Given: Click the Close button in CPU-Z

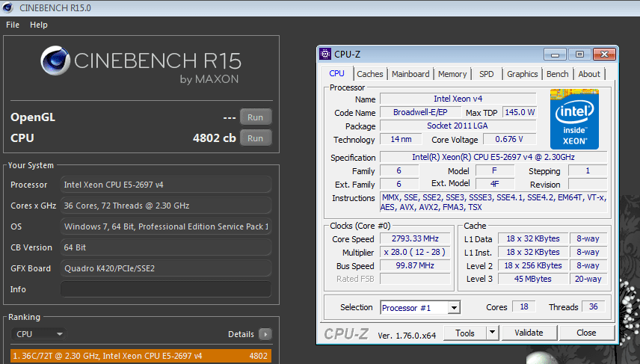Looking at the screenshot, I should 586,333.
